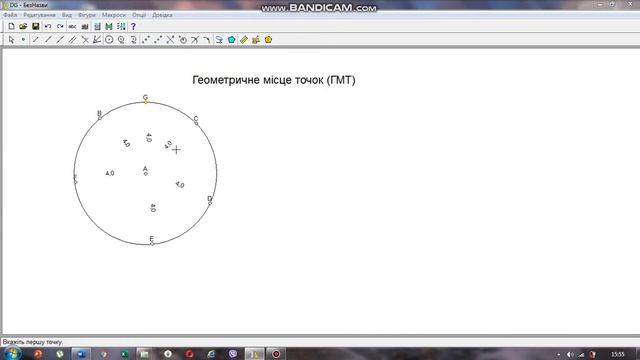Select the filled cyan polygon tool
The image size is (640, 360).
[x=231, y=40]
